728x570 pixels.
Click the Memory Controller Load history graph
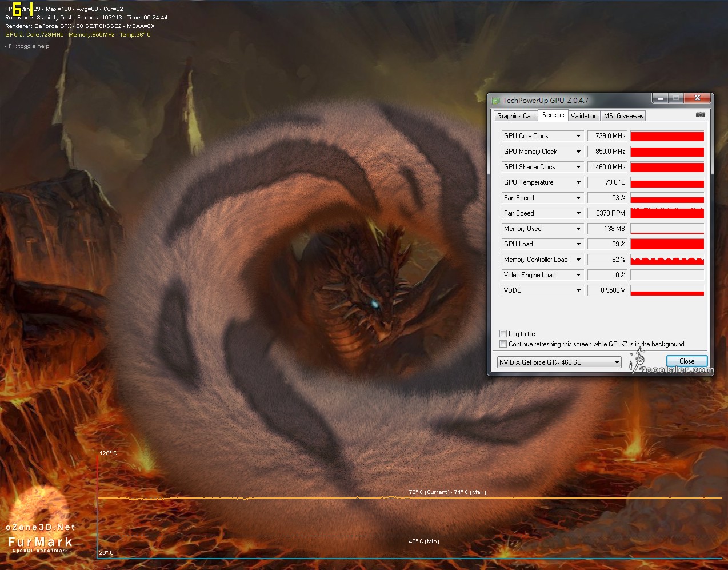(x=667, y=260)
